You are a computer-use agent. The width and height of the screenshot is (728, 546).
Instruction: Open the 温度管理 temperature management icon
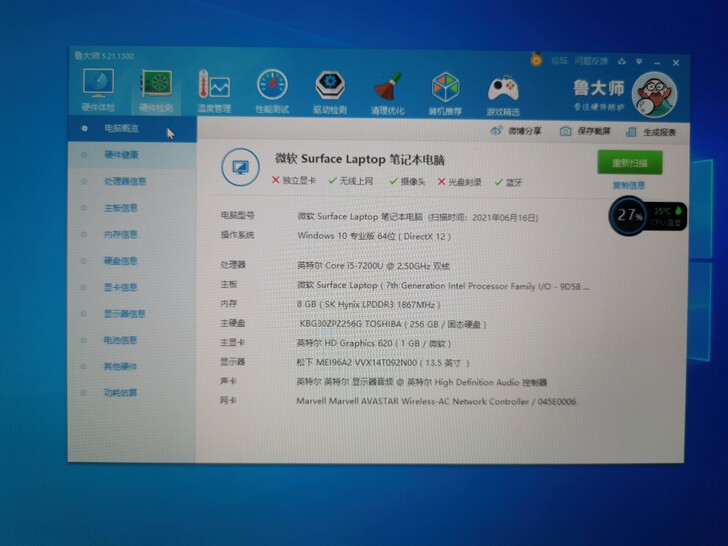[x=214, y=92]
